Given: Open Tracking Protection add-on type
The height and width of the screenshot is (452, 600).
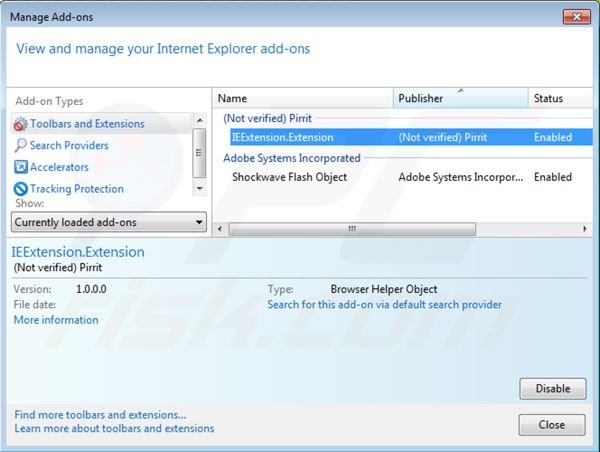Looking at the screenshot, I should (x=77, y=189).
